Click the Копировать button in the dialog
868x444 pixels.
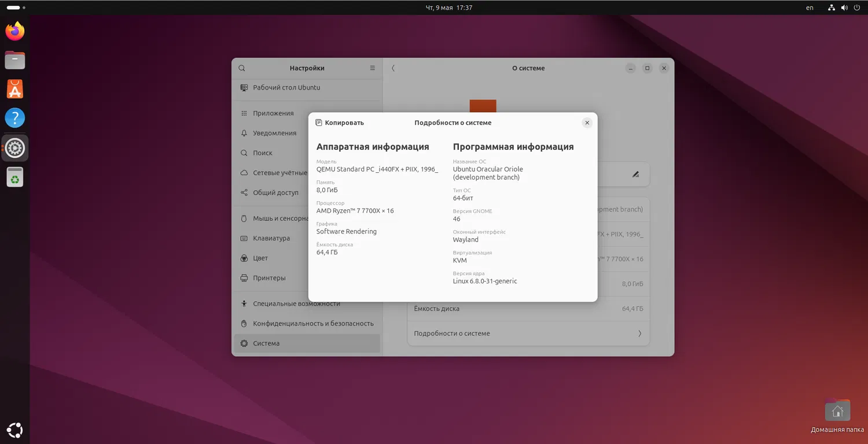(x=340, y=123)
